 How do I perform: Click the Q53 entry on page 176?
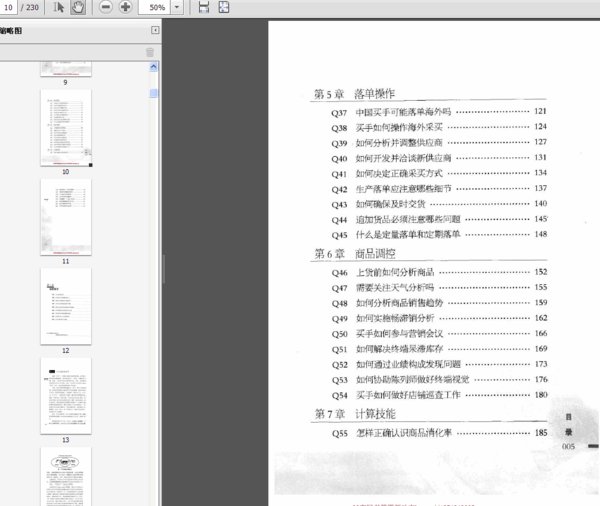pos(439,380)
